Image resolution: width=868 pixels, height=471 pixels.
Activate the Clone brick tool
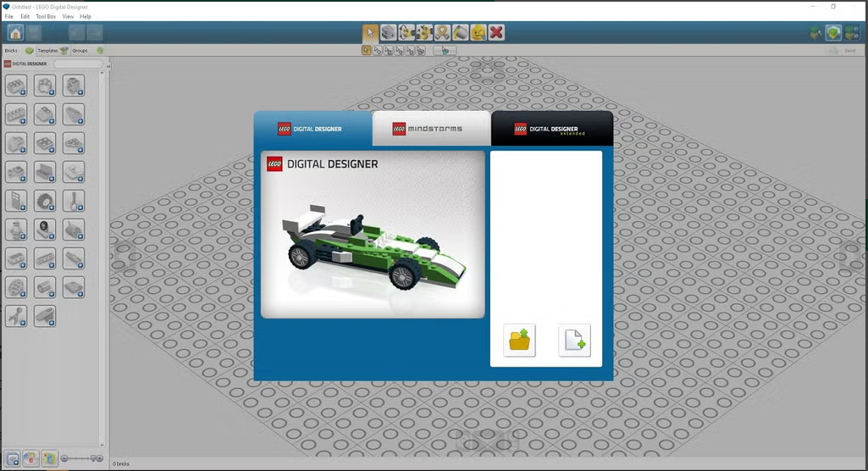389,33
